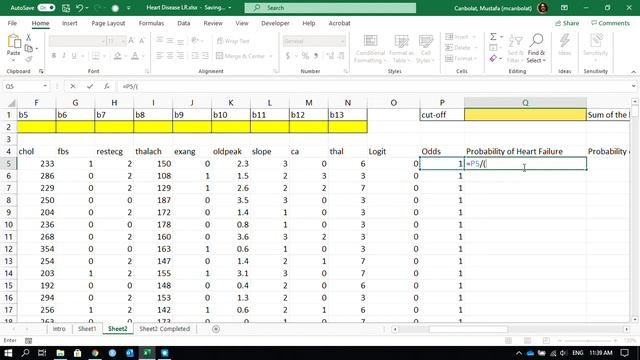Click the Sort & Filter icon
Screen dimensions: 640x360
click(516, 41)
